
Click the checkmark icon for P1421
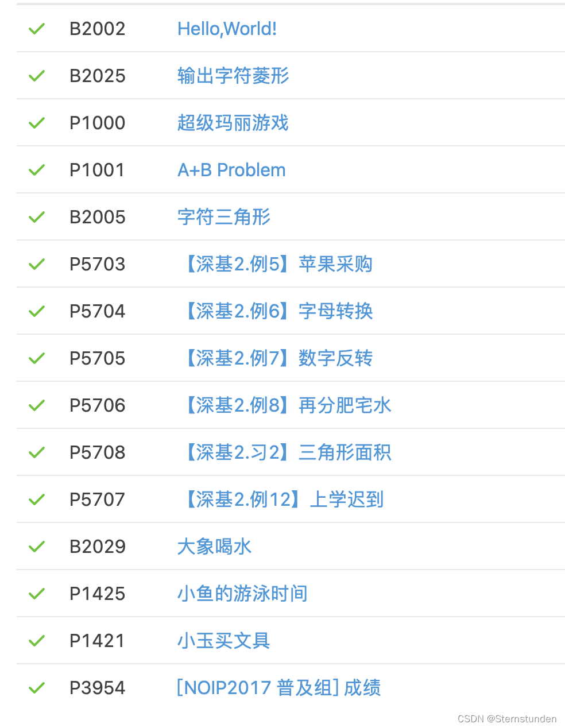[x=37, y=641]
